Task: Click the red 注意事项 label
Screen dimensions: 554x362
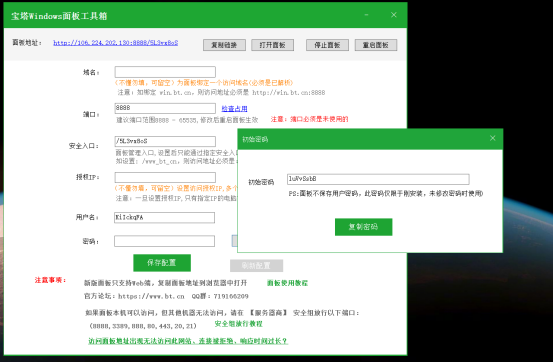Action: [x=50, y=280]
